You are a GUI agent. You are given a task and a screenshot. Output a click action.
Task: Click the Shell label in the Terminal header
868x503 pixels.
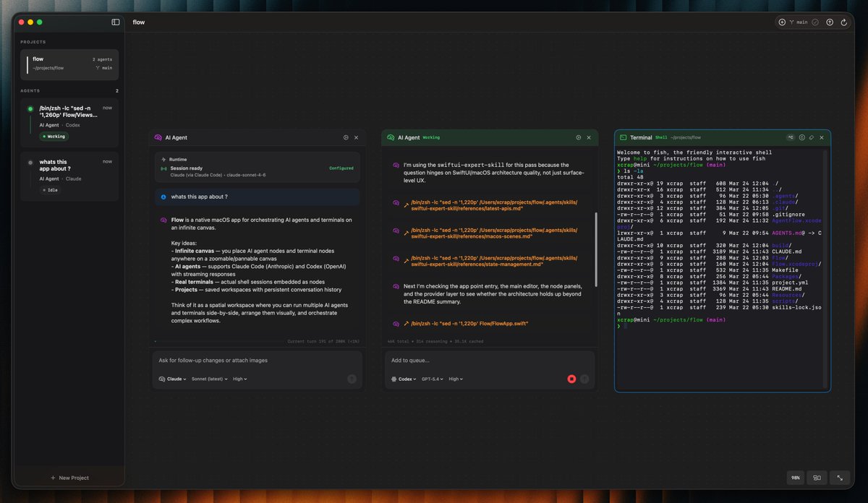[x=661, y=137]
